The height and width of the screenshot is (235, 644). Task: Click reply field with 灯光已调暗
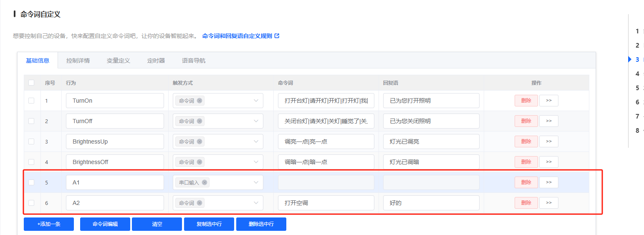click(x=431, y=162)
